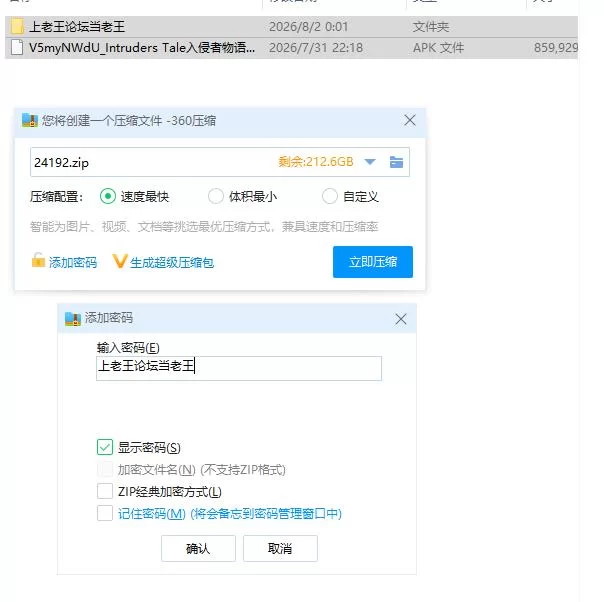Open the browse folder icon beside 24192.zip
Viewport: 604px width, 602px height.
pyautogui.click(x=396, y=162)
